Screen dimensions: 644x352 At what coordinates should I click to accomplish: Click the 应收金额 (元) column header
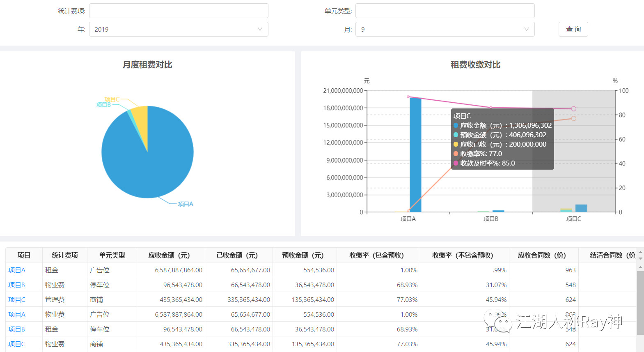[x=170, y=255]
